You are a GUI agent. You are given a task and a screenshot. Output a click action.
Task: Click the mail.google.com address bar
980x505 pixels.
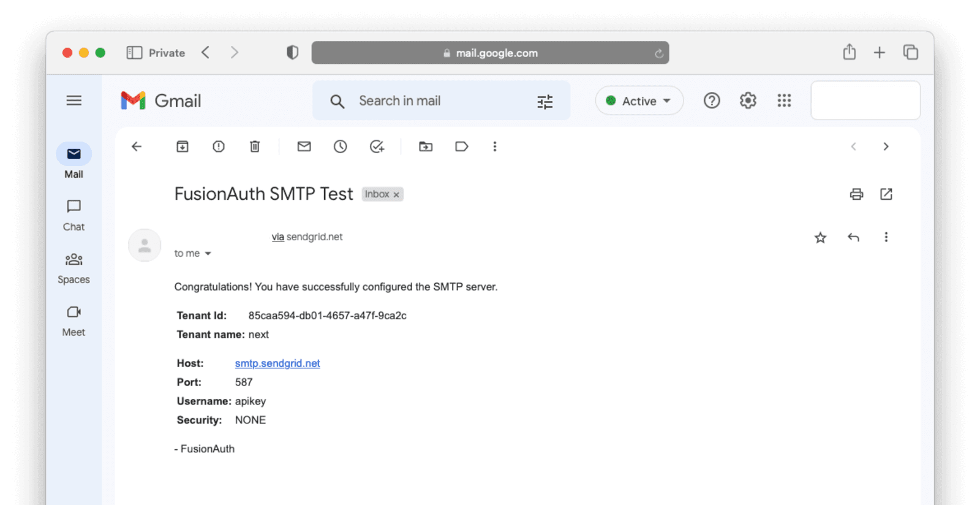coord(490,53)
